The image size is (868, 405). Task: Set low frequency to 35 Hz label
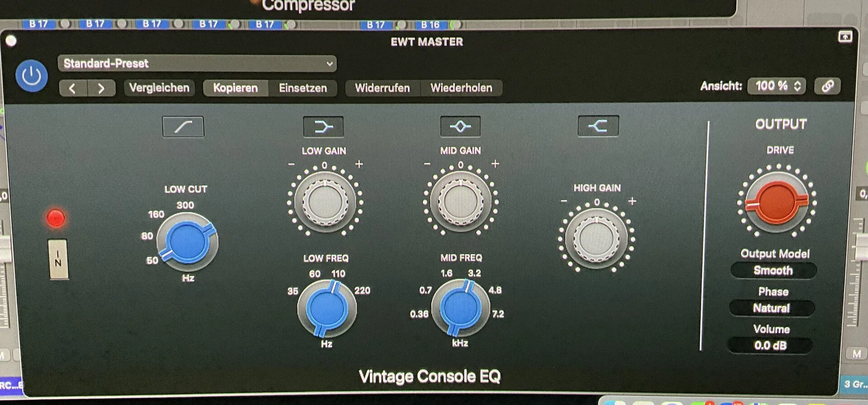pos(293,291)
